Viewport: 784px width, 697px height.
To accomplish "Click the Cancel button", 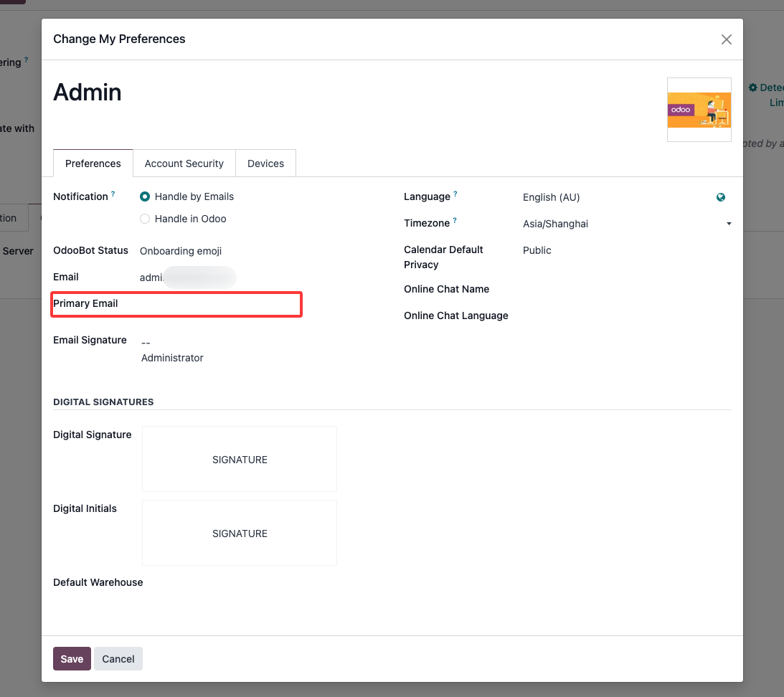I will click(118, 659).
